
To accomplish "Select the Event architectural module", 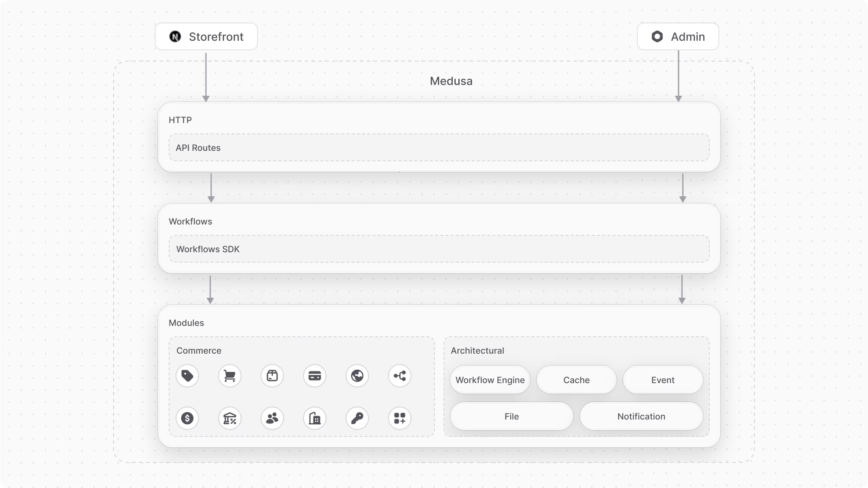I will tap(662, 380).
